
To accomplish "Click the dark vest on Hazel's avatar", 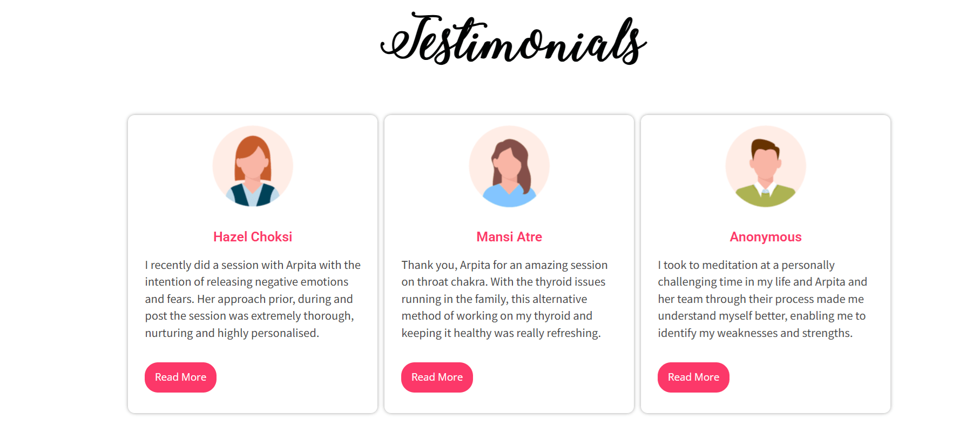I will pyautogui.click(x=253, y=195).
